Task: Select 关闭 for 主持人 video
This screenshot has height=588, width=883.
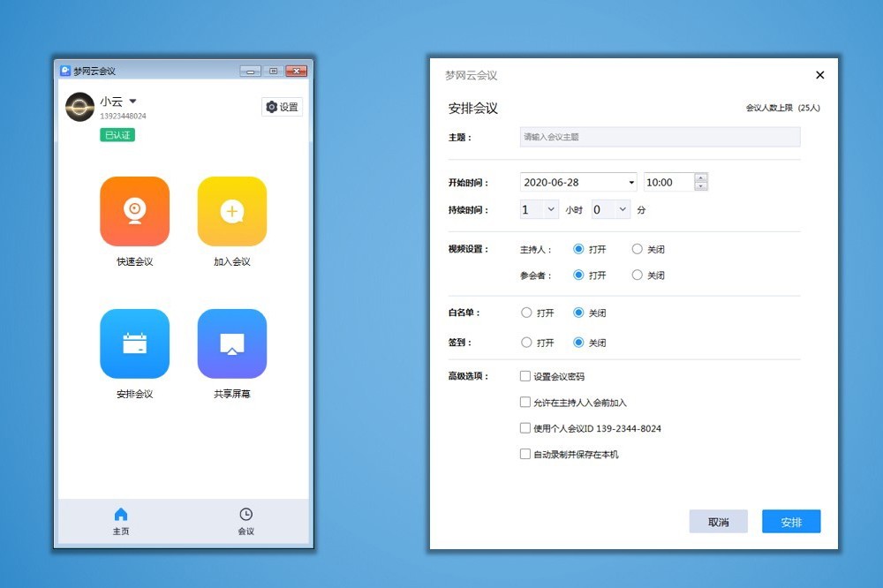Action: click(x=638, y=250)
